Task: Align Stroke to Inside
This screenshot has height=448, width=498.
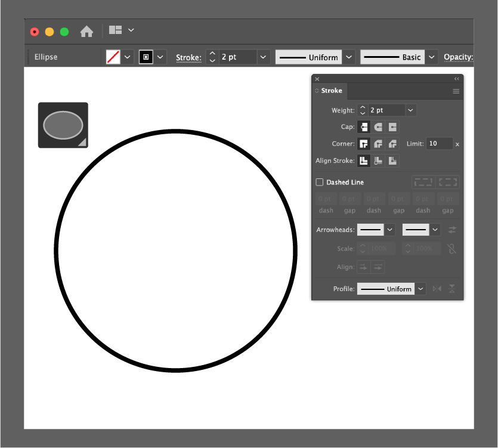Action: coord(378,161)
